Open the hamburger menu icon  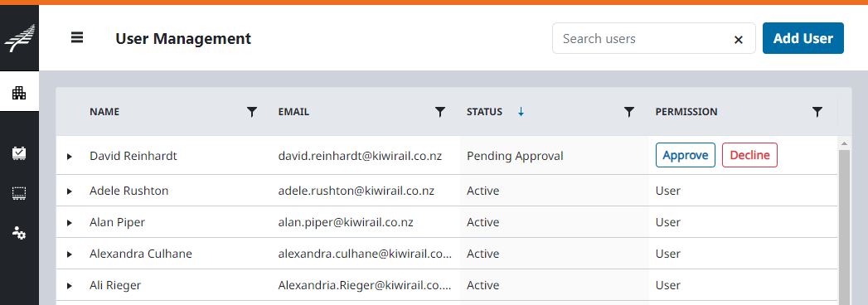tap(77, 37)
